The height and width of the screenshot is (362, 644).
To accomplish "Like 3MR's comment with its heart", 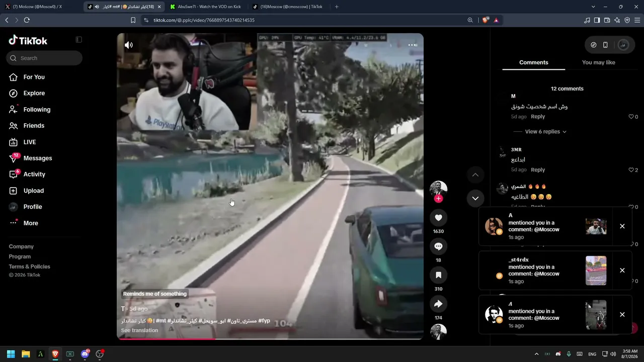I will coord(631,170).
